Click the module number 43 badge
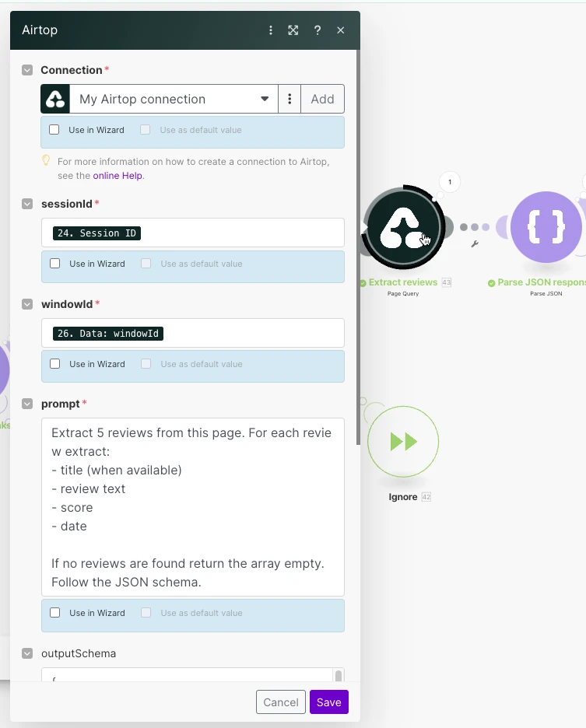Image resolution: width=586 pixels, height=728 pixels. (447, 282)
